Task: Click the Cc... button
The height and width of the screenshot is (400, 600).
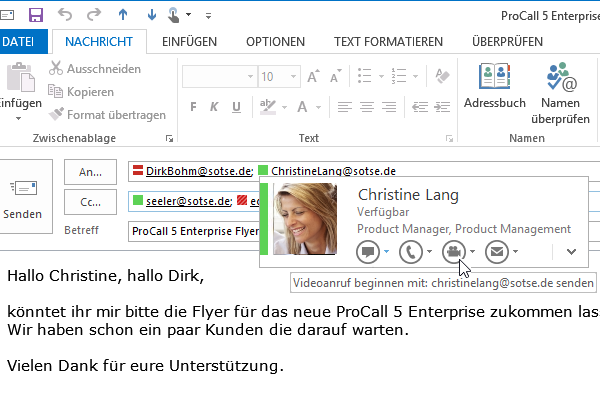Action: (x=90, y=202)
